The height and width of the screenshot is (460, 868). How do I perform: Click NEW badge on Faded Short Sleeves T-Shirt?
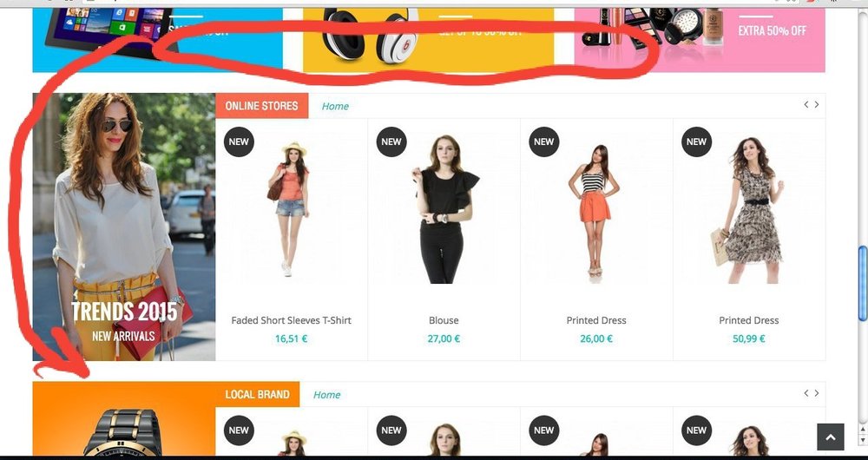(x=240, y=141)
